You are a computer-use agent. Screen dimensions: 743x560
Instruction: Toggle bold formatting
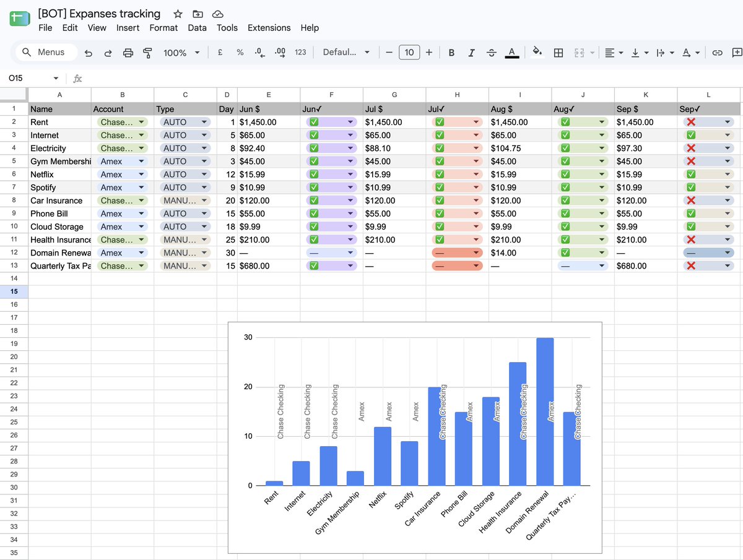tap(451, 53)
